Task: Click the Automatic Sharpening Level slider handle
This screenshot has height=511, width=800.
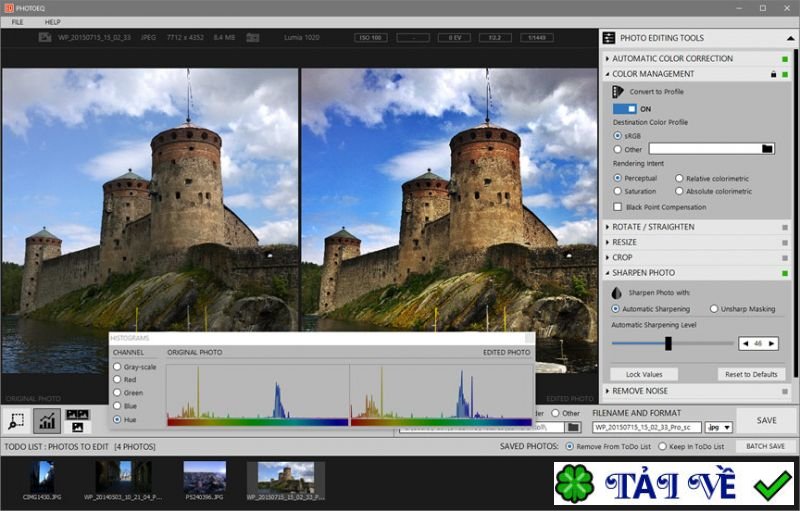Action: click(668, 343)
